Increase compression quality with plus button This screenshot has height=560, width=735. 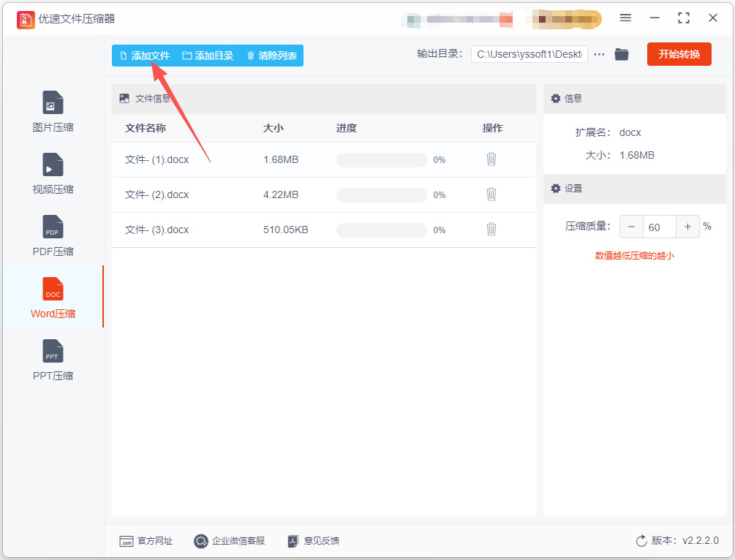pyautogui.click(x=687, y=227)
